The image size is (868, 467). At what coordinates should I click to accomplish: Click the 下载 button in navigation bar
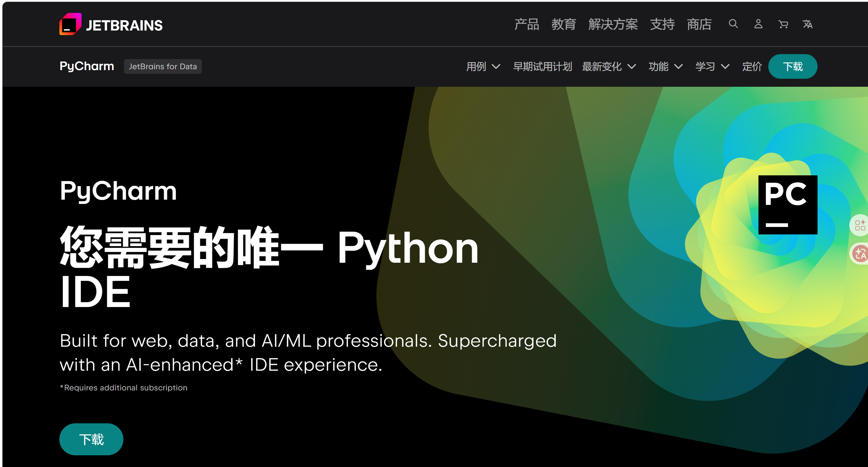click(793, 66)
